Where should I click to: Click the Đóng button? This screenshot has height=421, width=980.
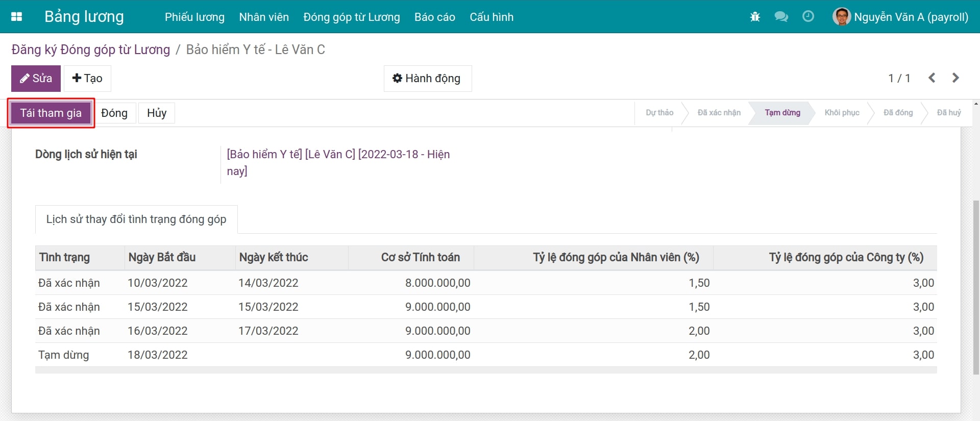point(114,113)
